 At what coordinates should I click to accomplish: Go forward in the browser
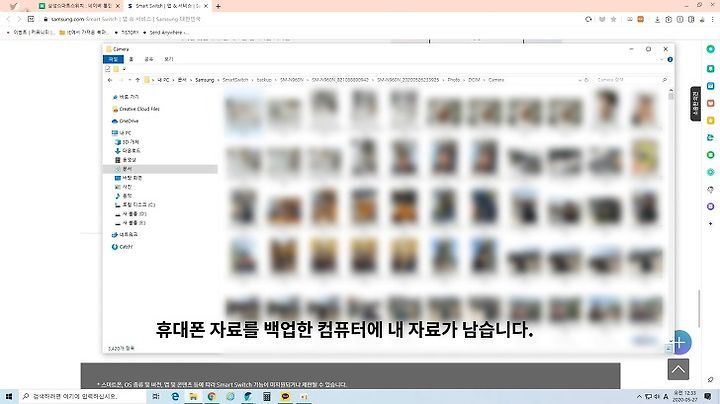[x=19, y=19]
